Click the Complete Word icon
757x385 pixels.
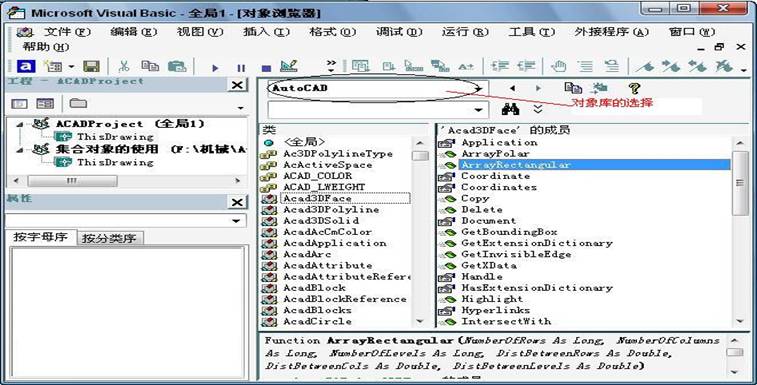point(466,67)
